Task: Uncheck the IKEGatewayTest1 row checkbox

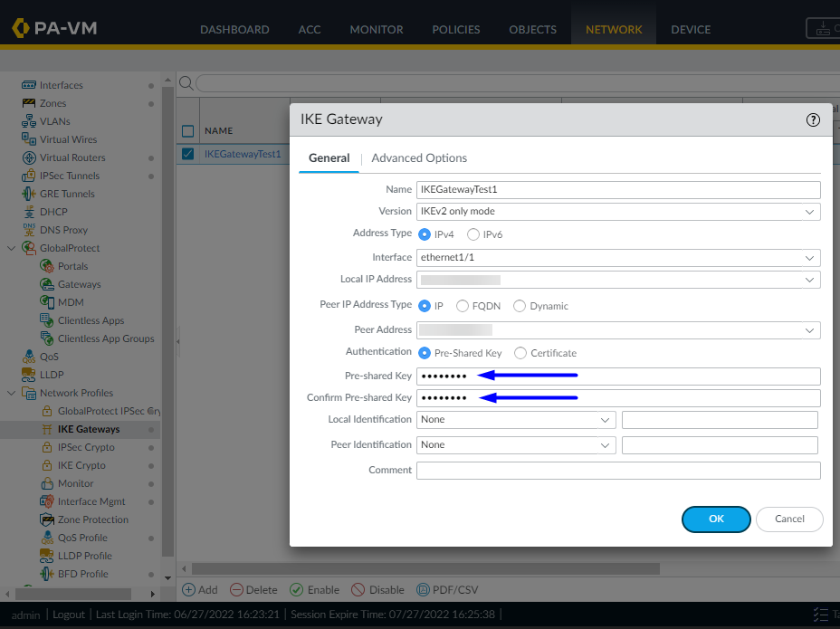Action: 187,154
